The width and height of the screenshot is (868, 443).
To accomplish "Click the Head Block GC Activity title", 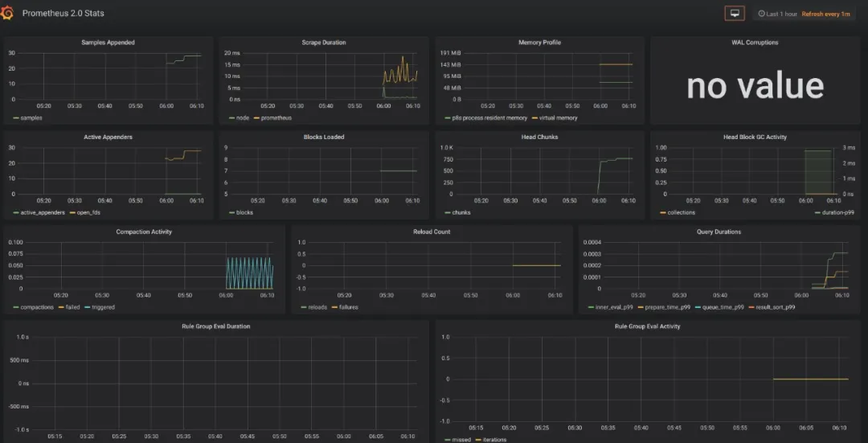I will tap(755, 137).
